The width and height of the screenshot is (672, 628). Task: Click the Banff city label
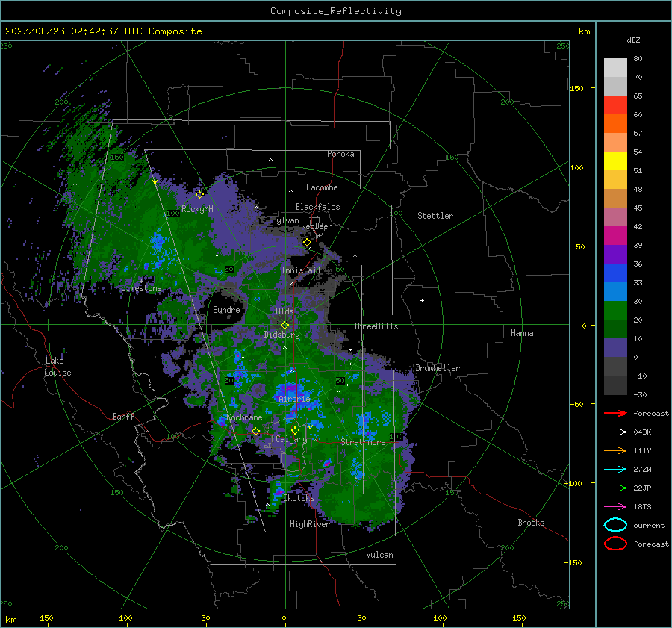pyautogui.click(x=123, y=417)
